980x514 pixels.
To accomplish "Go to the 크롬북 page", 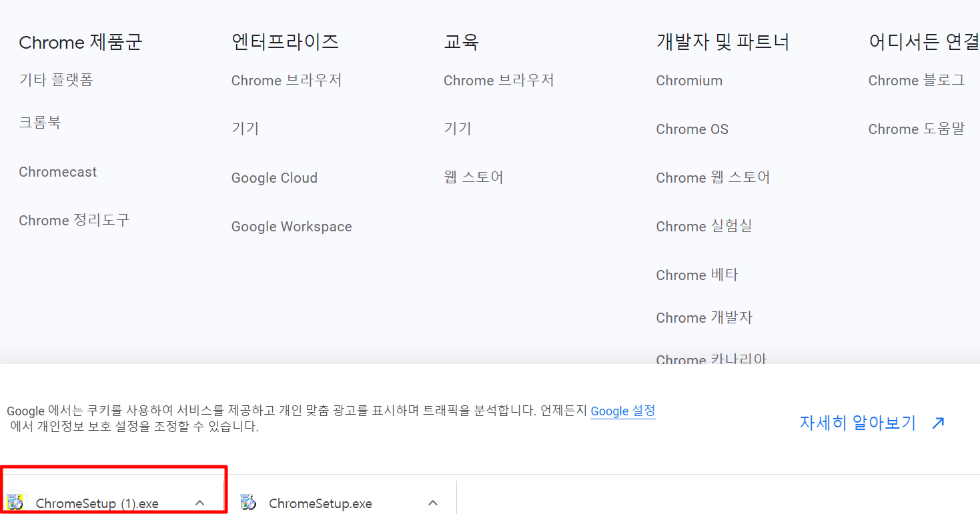I will 39,123.
